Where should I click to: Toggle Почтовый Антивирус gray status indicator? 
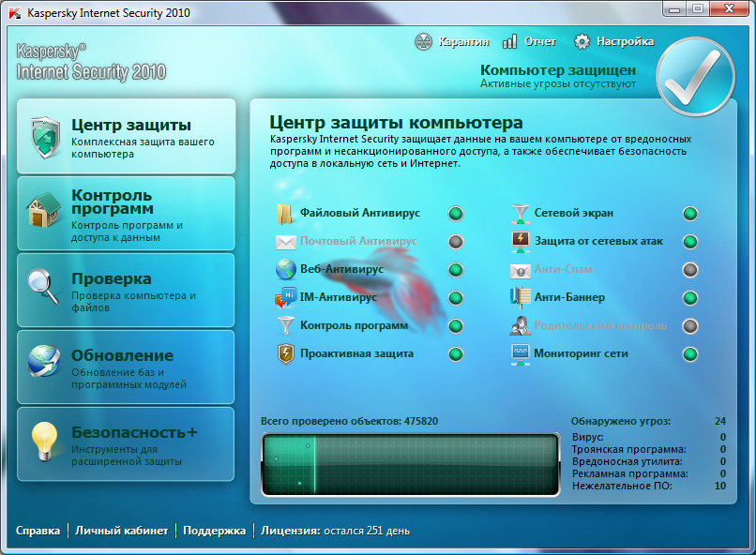[456, 241]
